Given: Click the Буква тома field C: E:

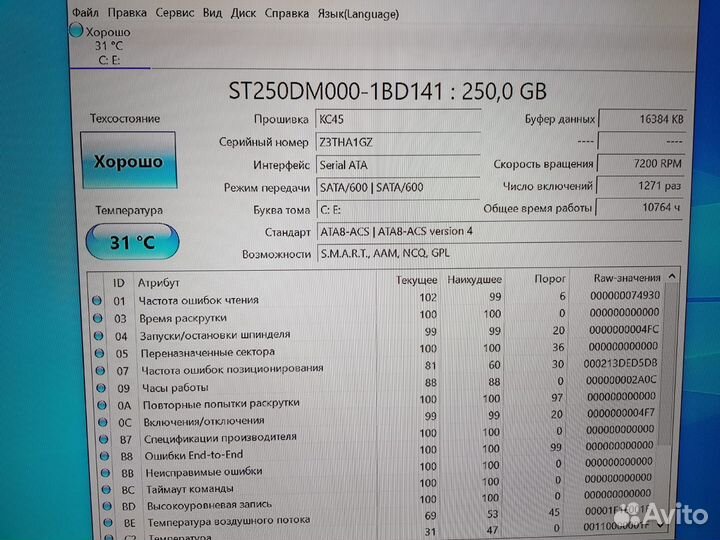Looking at the screenshot, I should (x=398, y=210).
